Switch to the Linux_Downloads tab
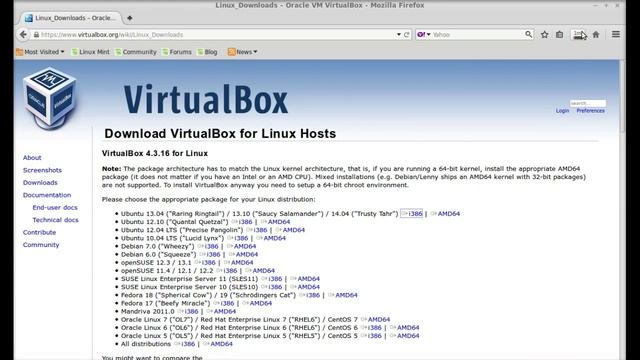The height and width of the screenshot is (360, 640). [x=70, y=18]
